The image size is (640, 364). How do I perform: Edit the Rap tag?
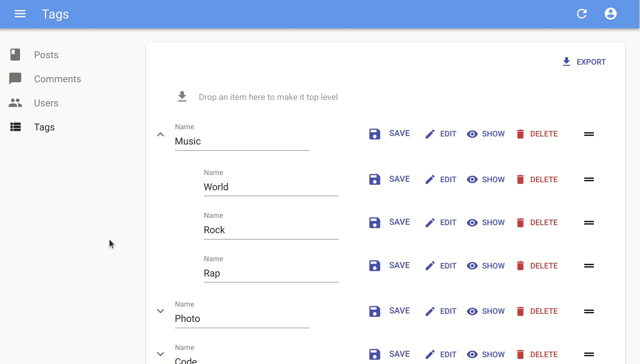[x=441, y=266]
